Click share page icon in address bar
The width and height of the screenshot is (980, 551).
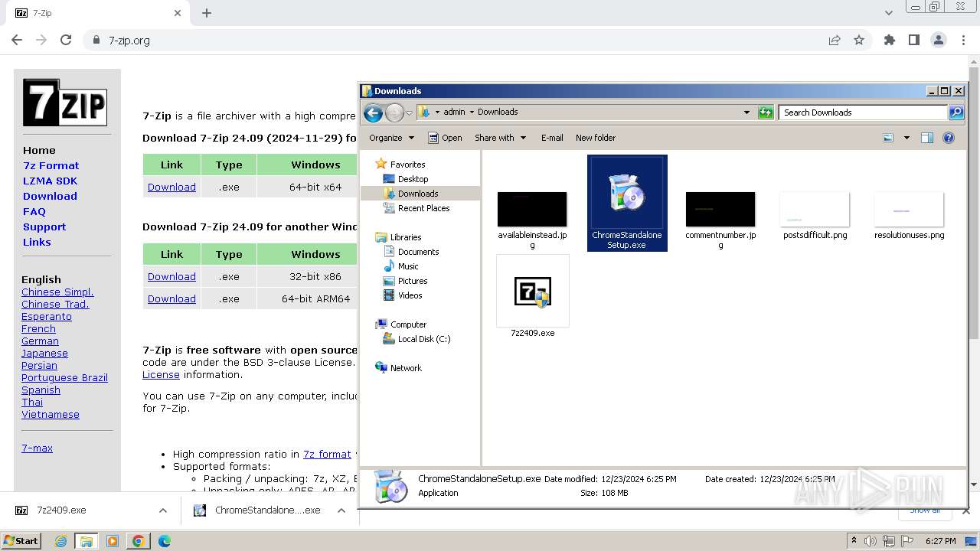point(835,40)
